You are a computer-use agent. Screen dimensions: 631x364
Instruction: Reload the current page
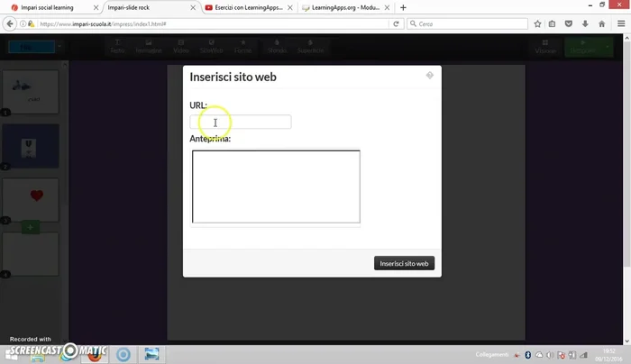tap(396, 24)
